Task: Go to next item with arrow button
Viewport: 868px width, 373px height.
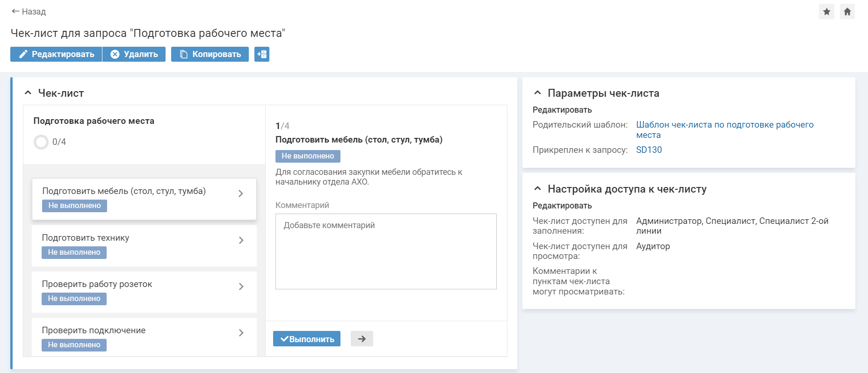Action: (x=362, y=339)
